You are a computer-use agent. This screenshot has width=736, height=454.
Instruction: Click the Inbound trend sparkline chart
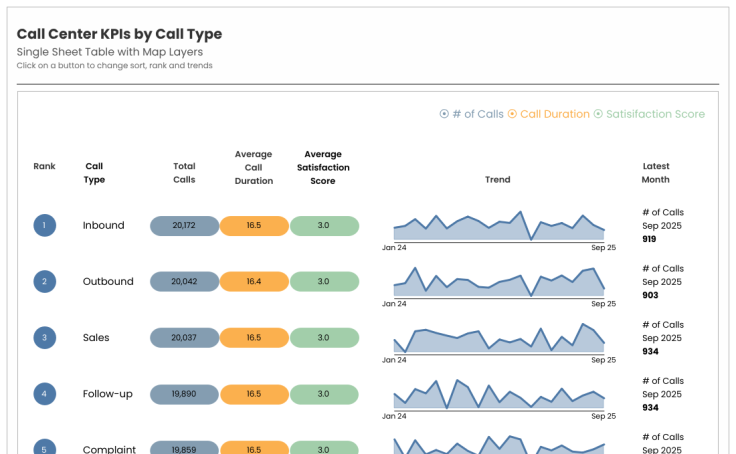[498, 228]
